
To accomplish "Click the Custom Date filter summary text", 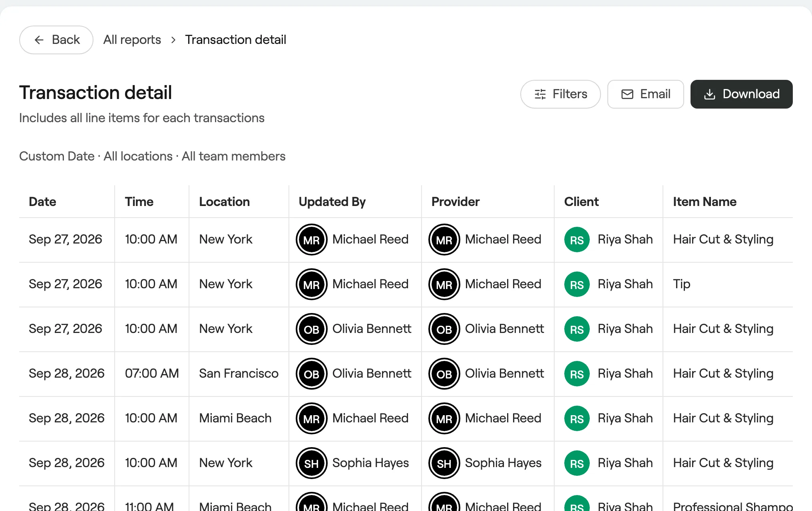I will click(57, 156).
